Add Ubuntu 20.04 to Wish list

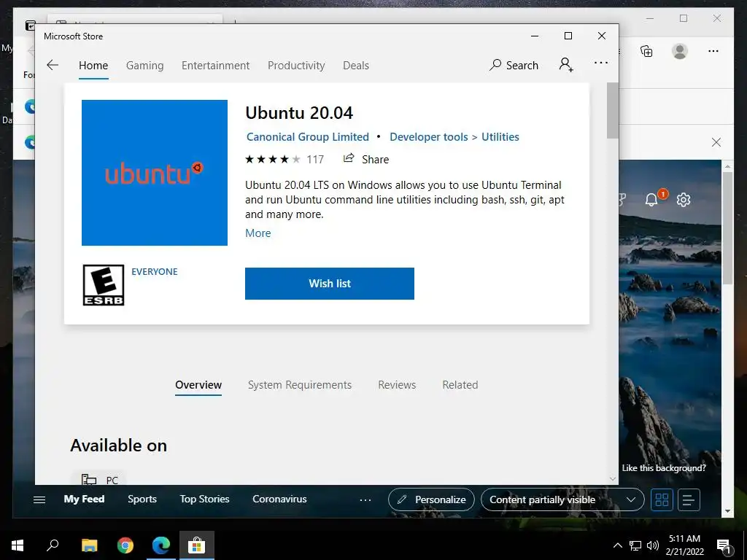pyautogui.click(x=330, y=284)
